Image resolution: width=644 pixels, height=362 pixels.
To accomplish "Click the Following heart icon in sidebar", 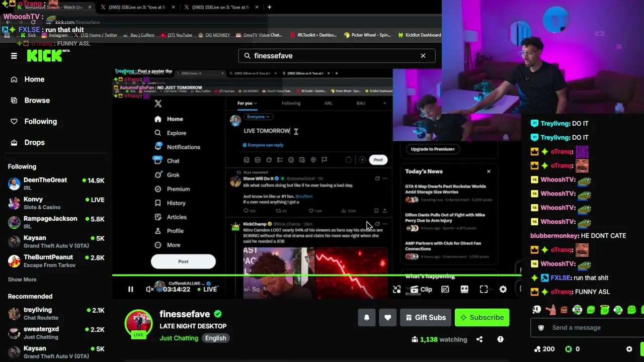I will tap(14, 121).
